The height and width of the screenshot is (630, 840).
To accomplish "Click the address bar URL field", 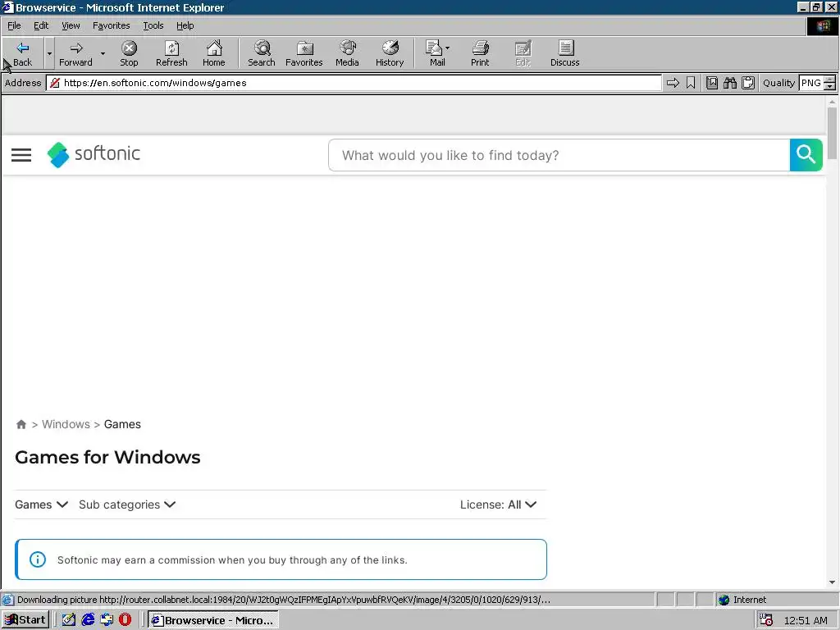I will pos(354,83).
